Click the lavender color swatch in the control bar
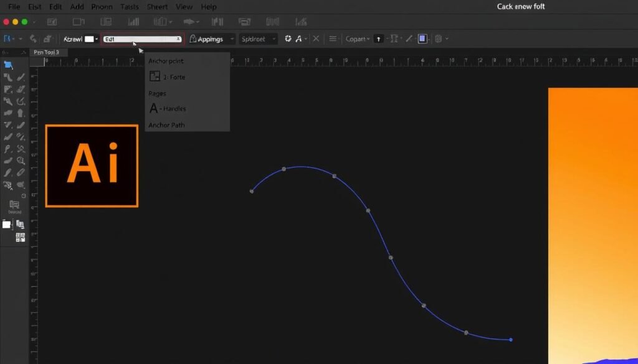The height and width of the screenshot is (364, 638). [422, 39]
